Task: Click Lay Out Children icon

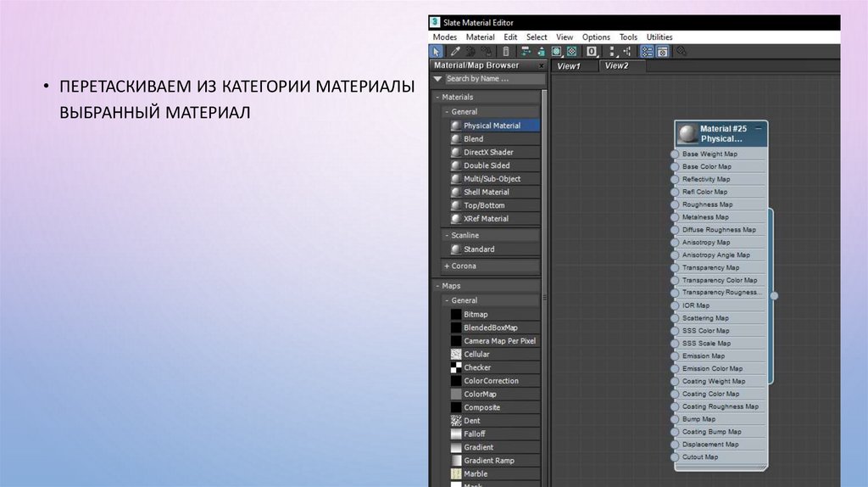Action: 627,52
